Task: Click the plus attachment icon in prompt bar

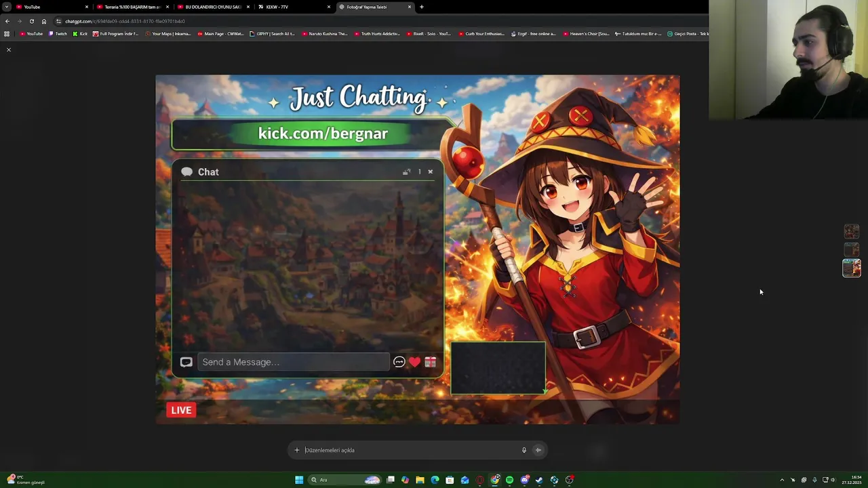Action: pyautogui.click(x=296, y=450)
